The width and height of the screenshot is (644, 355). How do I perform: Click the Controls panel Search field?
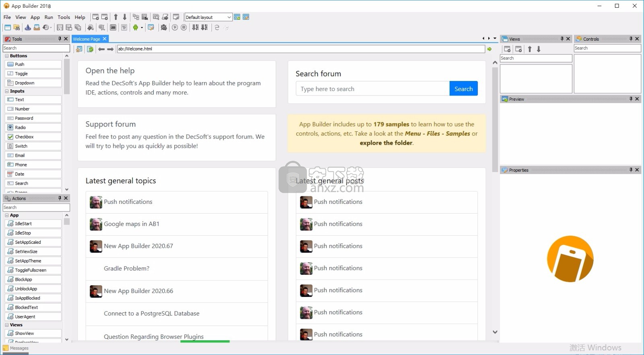tap(607, 48)
